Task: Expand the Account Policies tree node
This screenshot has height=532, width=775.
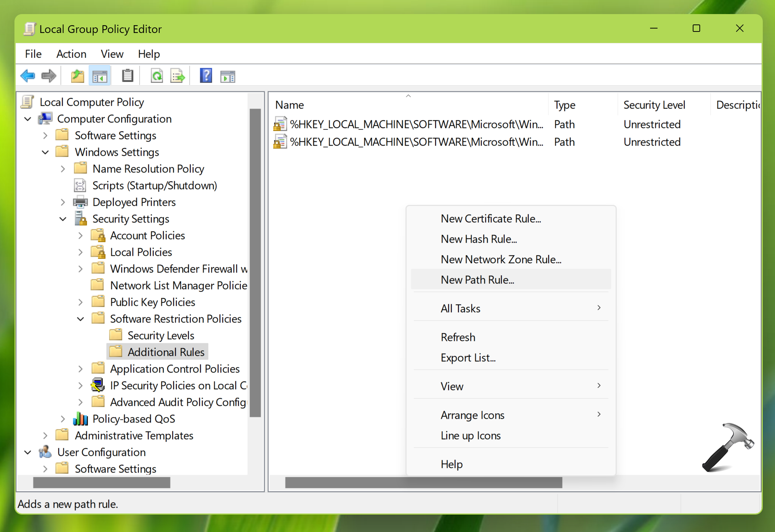Action: 80,236
